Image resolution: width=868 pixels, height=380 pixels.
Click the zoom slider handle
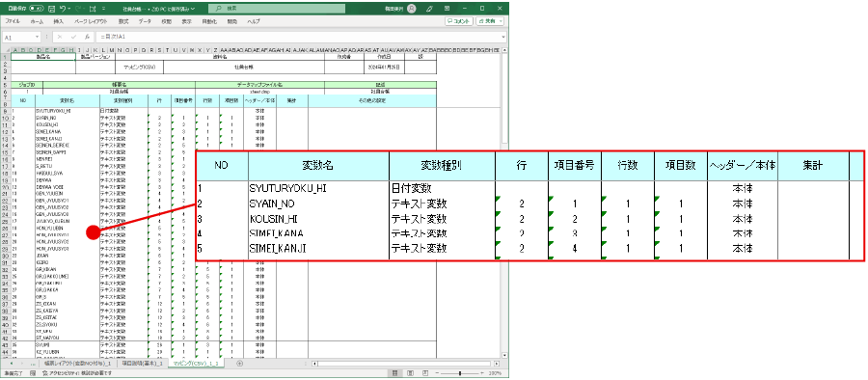pyautogui.click(x=461, y=373)
